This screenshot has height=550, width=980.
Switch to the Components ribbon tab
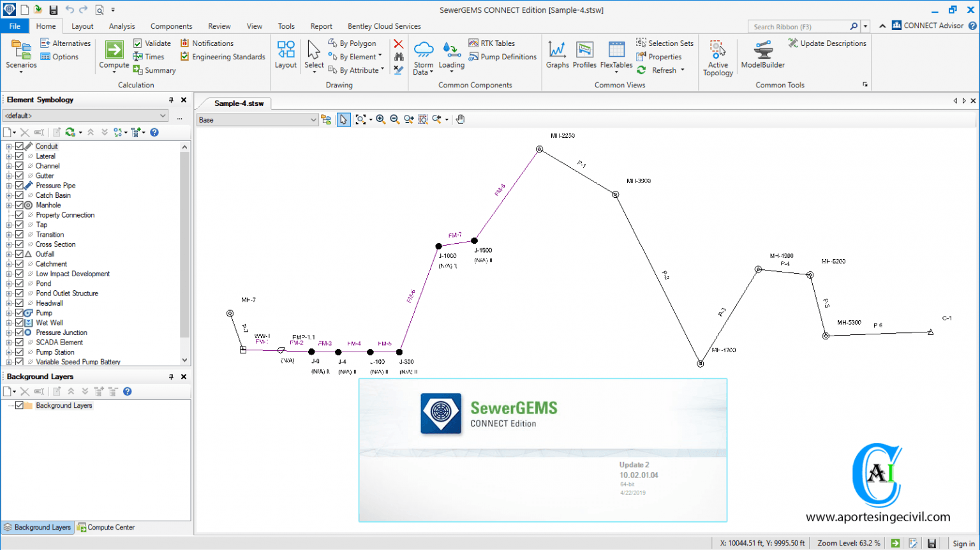click(171, 26)
